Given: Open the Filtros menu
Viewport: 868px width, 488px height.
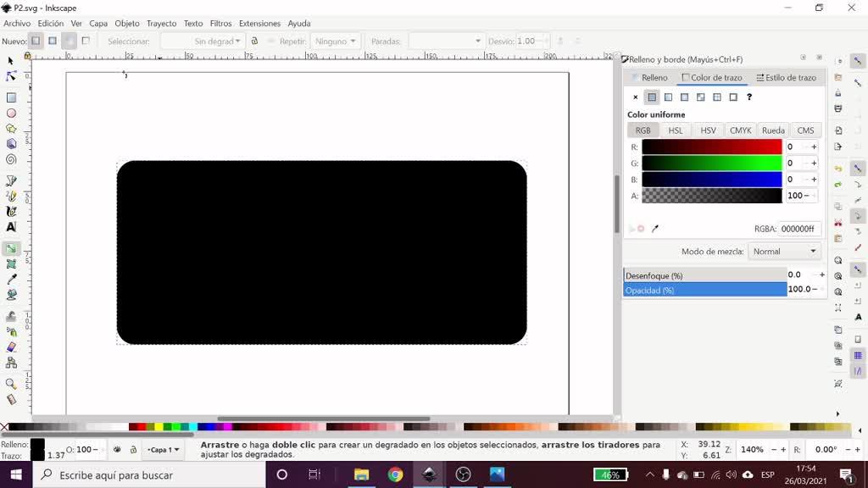Looking at the screenshot, I should pos(220,24).
